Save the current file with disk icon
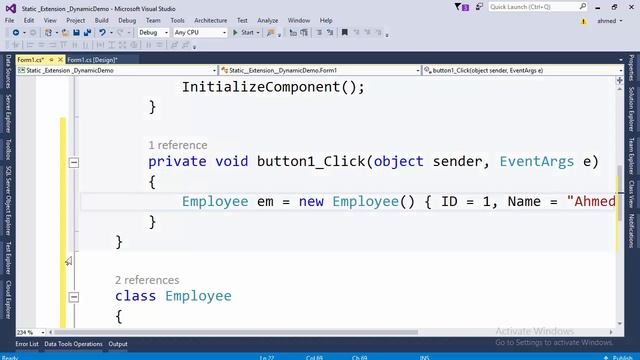Screen dimensions: 640x360 pos(76,33)
